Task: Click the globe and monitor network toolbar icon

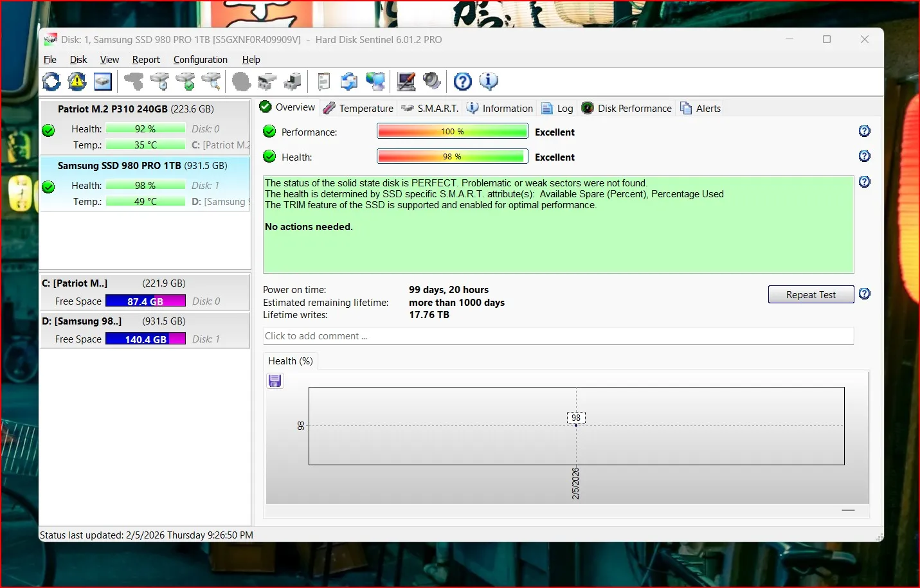Action: click(x=375, y=82)
